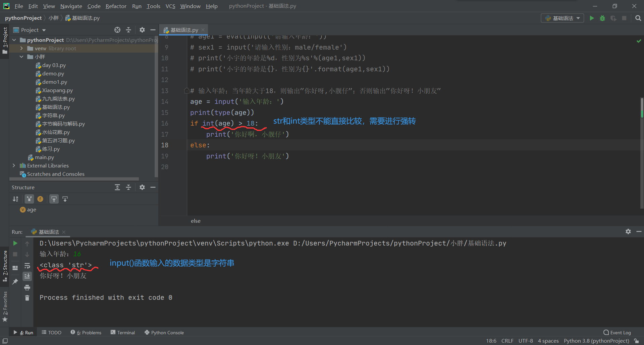Click Stop square in Run panel
Viewport: 644px width, 345px height.
(15, 254)
